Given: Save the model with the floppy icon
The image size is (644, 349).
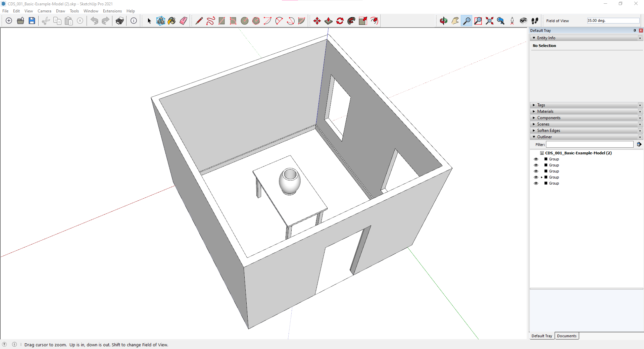Looking at the screenshot, I should tap(32, 21).
